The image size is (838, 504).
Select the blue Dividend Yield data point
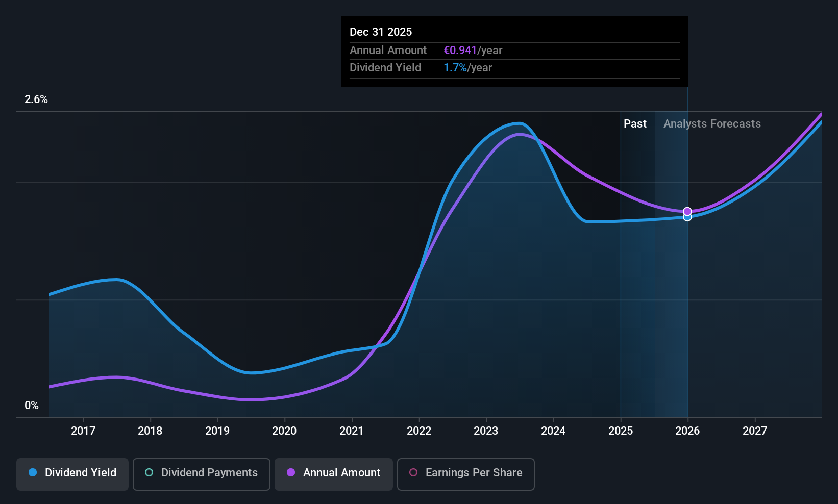[687, 218]
